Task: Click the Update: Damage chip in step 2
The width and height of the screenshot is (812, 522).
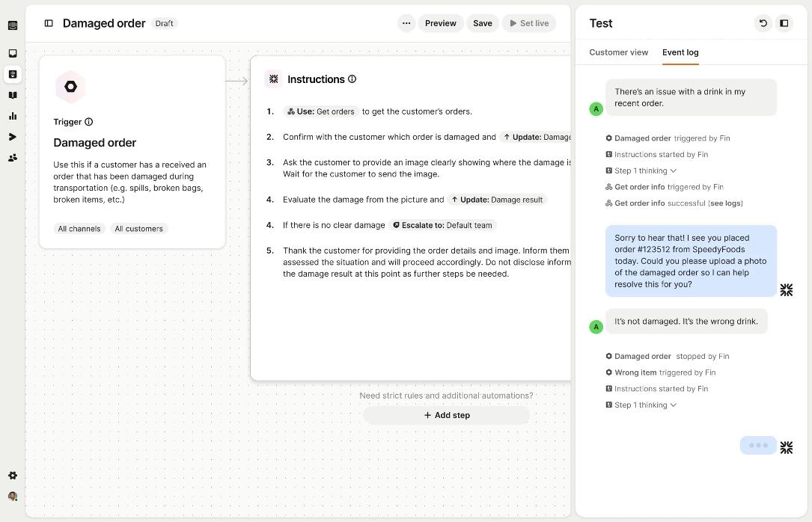Action: click(x=535, y=137)
